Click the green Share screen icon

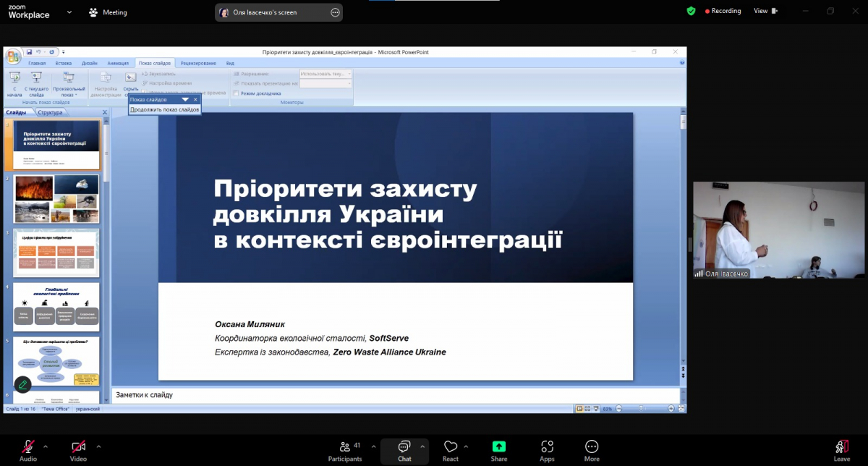coord(498,446)
